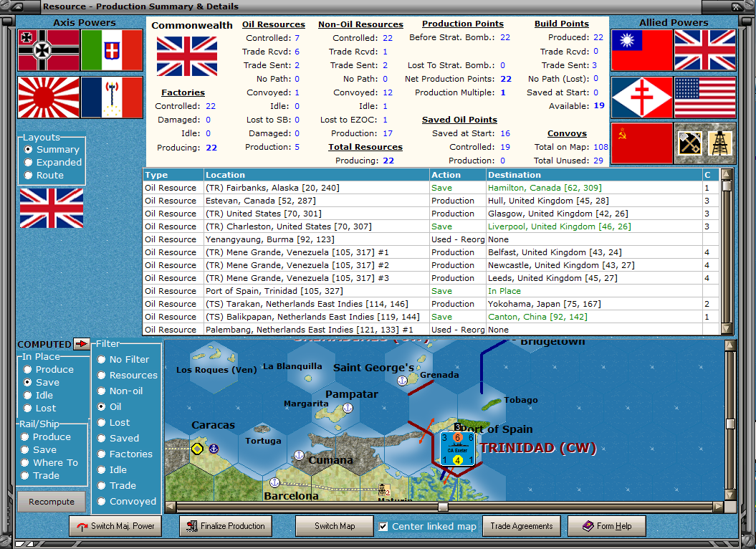Select the Vichy France flag

(x=112, y=97)
